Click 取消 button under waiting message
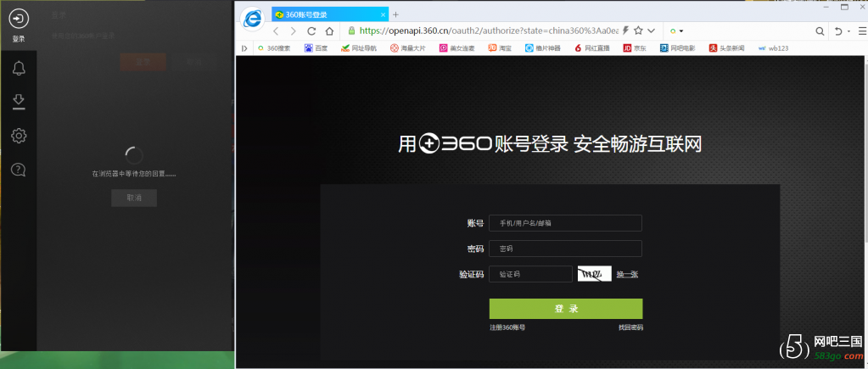868x369 pixels. click(x=134, y=198)
